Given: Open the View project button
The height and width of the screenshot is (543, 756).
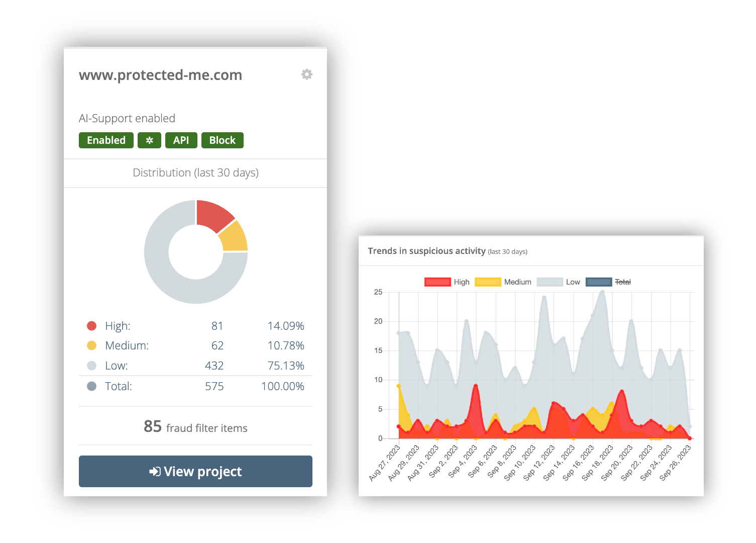Looking at the screenshot, I should [x=195, y=471].
